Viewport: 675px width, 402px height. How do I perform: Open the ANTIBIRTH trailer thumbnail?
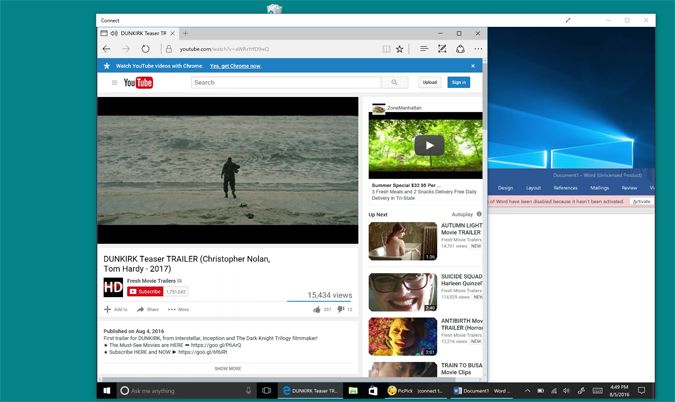pyautogui.click(x=403, y=337)
